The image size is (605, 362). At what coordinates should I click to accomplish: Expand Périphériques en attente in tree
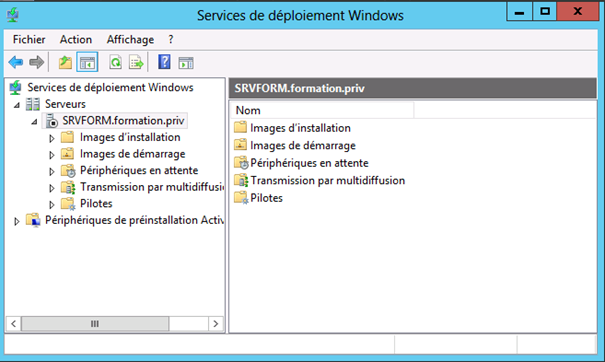click(x=52, y=171)
